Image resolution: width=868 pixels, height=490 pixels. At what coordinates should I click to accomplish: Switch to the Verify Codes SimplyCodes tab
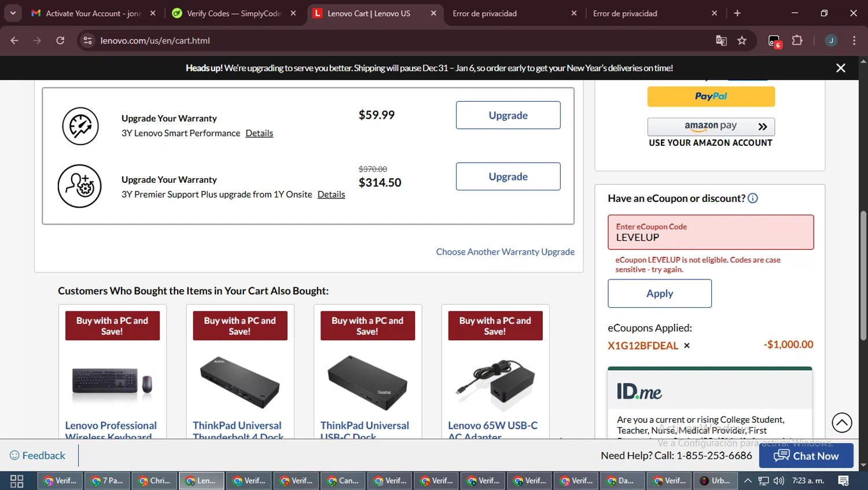[234, 13]
